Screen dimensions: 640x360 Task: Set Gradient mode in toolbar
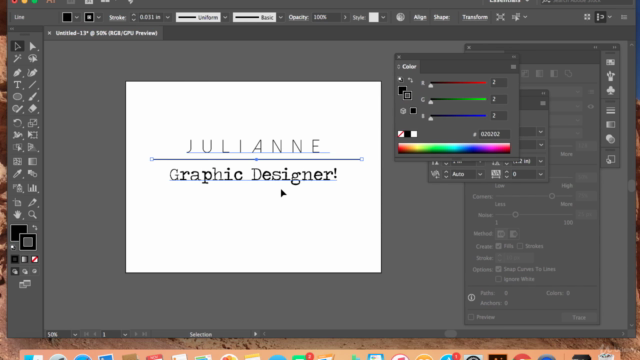pyautogui.click(x=24, y=259)
